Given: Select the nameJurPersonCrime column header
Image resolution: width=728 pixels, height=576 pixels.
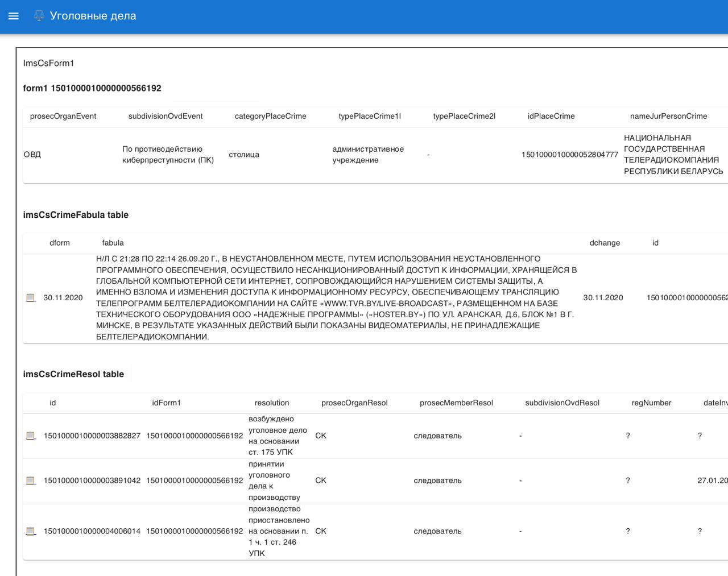Looking at the screenshot, I should click(x=669, y=116).
